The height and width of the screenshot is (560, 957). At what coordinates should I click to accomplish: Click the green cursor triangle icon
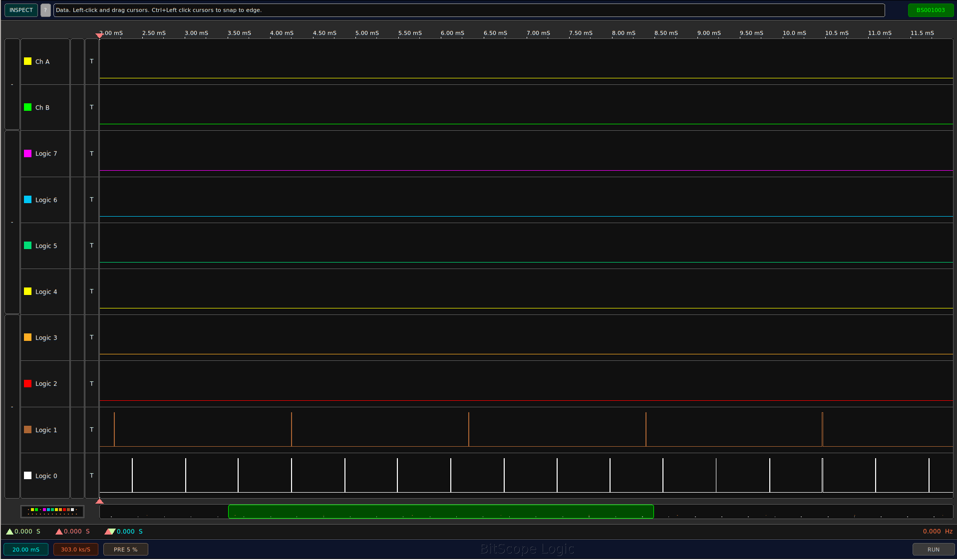9,532
